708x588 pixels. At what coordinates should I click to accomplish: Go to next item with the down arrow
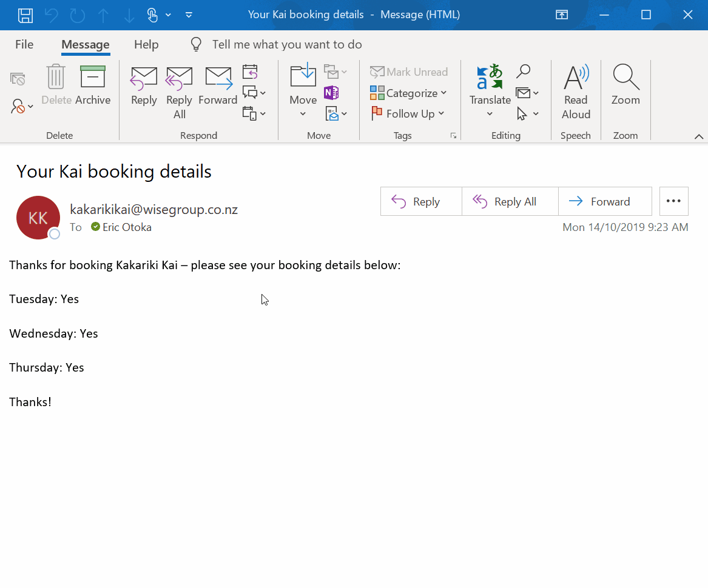(129, 15)
